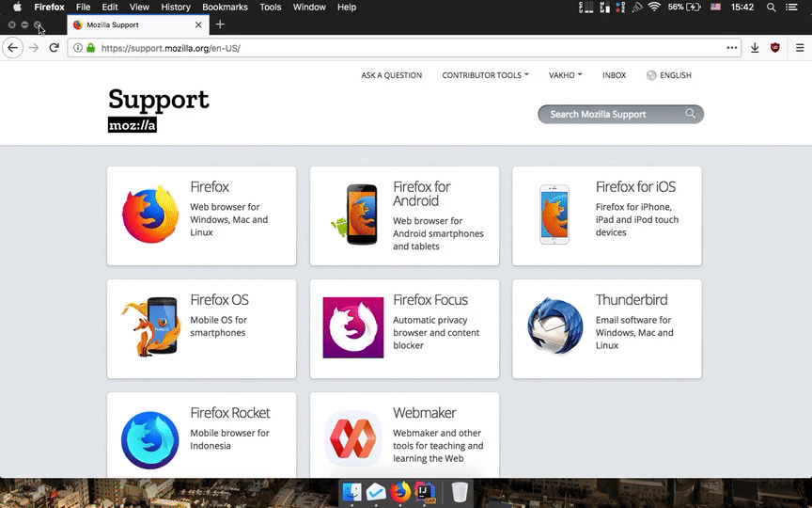Change language via English link
Viewport: 812px width, 508px height.
676,75
